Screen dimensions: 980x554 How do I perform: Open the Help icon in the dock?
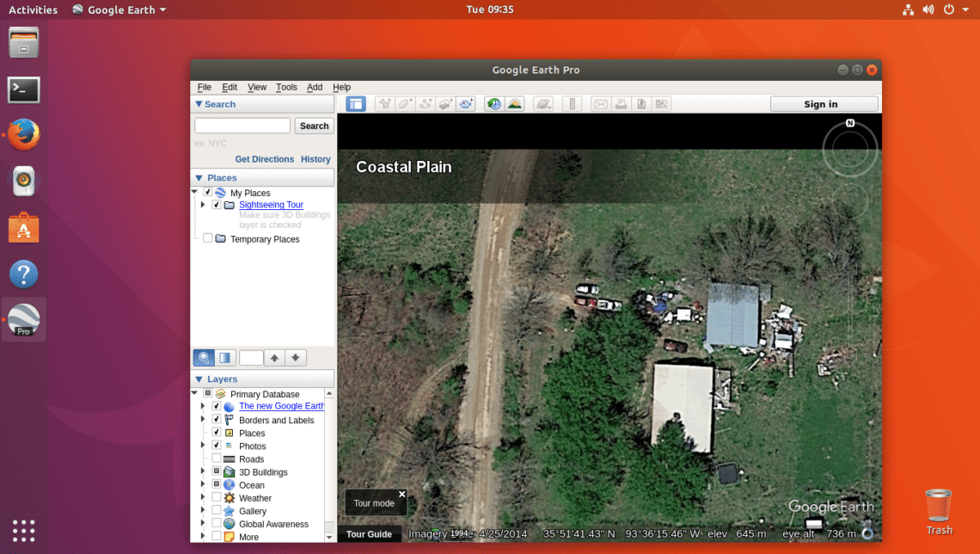[x=24, y=274]
